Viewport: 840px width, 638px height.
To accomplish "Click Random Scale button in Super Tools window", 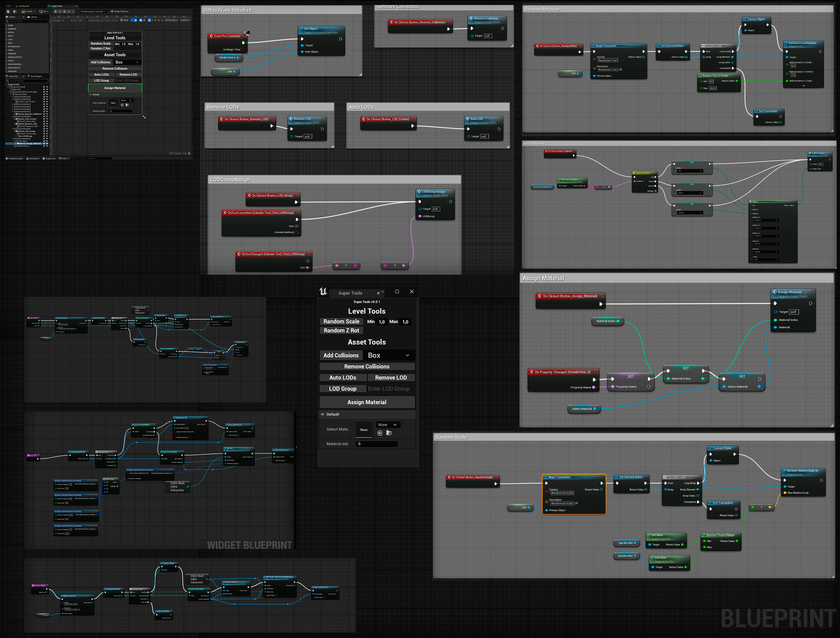I will (341, 321).
